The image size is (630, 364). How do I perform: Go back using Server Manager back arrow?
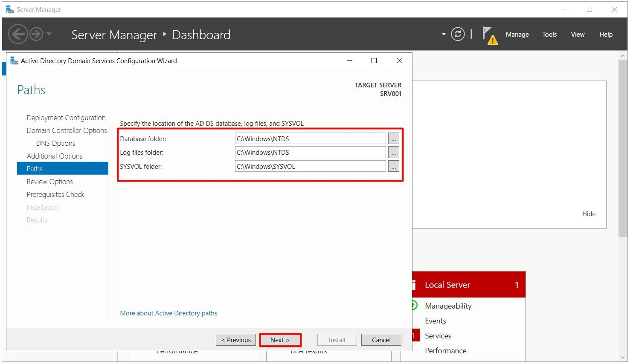(x=18, y=34)
